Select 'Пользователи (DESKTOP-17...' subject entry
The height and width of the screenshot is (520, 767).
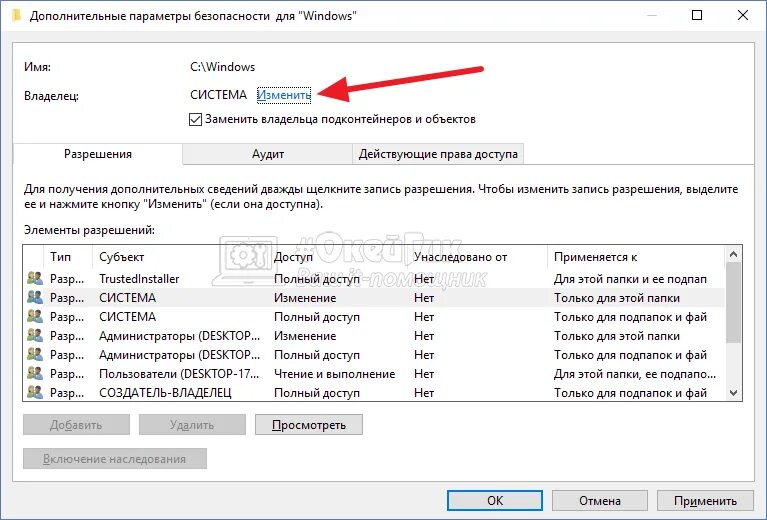(x=179, y=374)
